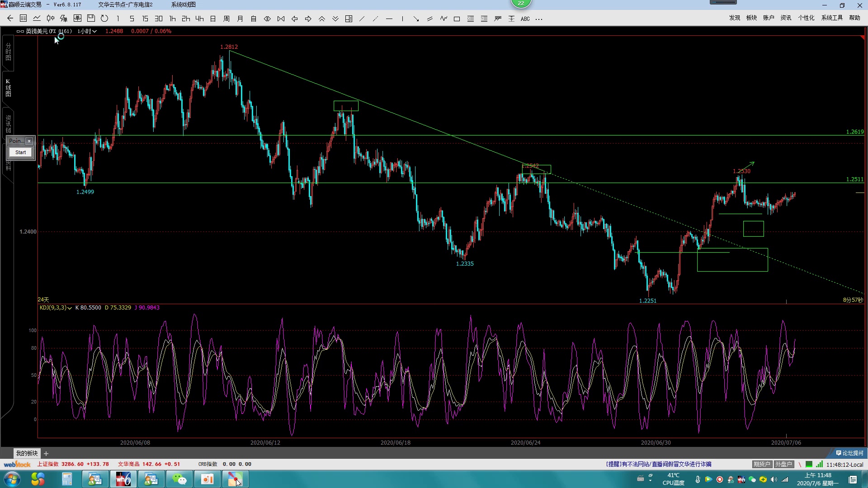This screenshot has width=868, height=488.
Task: Switch to 4h timeframe
Action: point(199,19)
